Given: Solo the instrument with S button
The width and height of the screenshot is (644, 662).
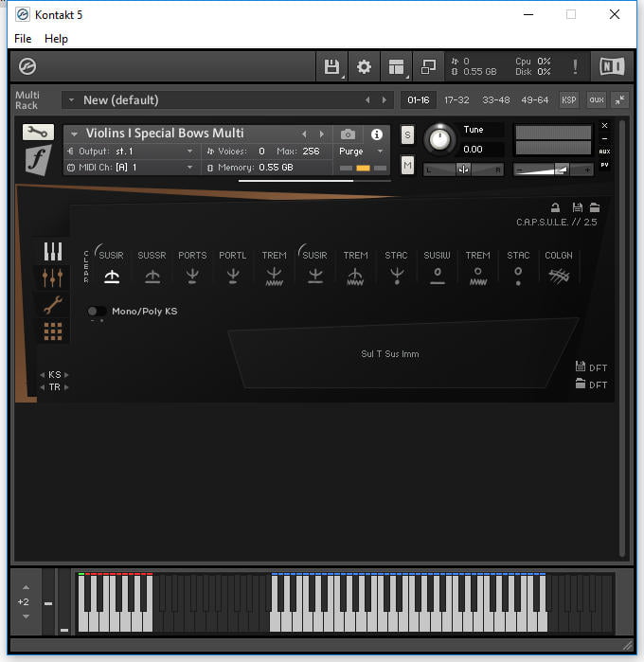Looking at the screenshot, I should click(x=407, y=135).
